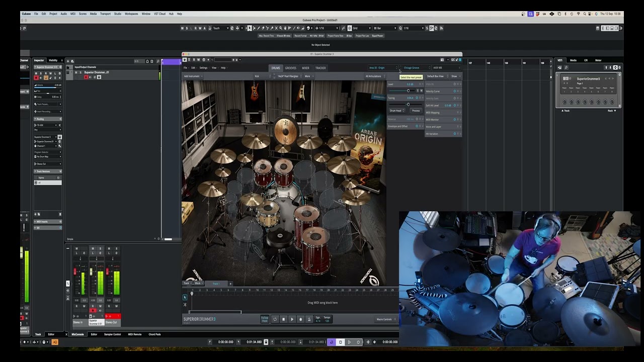Open Cubase Transport menu

click(x=105, y=14)
